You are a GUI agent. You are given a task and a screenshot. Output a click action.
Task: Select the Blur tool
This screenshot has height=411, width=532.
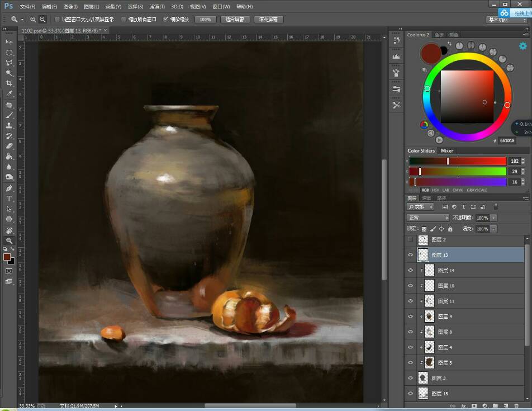pyautogui.click(x=9, y=167)
